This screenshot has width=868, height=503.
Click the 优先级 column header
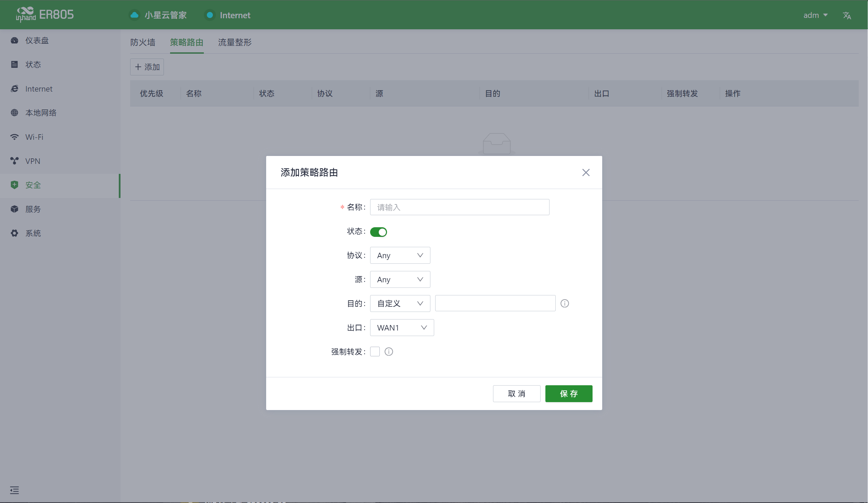coord(151,93)
